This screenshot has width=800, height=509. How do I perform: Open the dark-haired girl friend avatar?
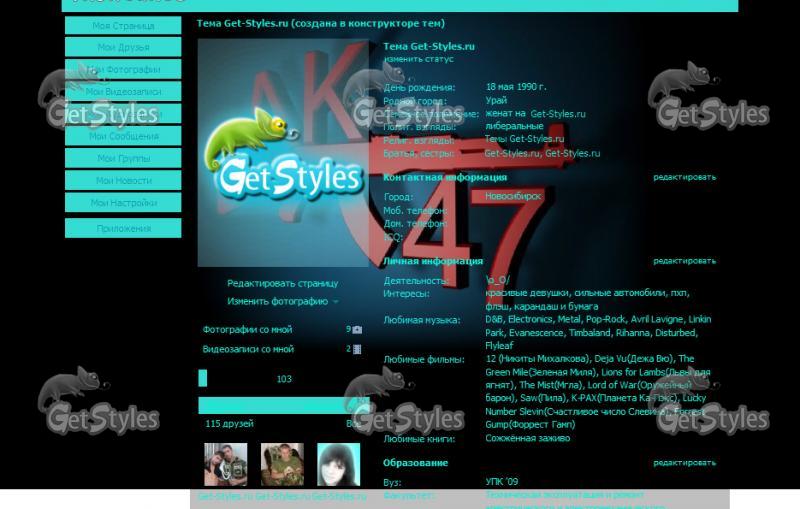tap(338, 465)
